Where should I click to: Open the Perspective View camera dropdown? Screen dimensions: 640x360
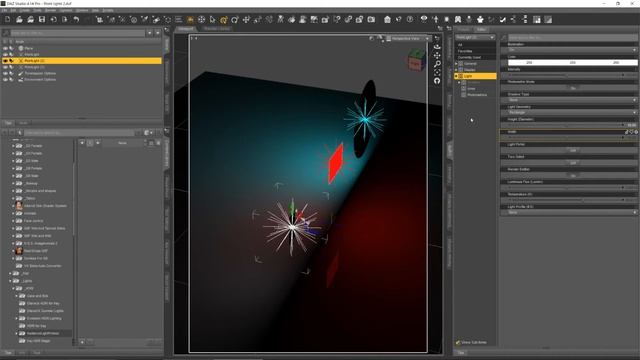coord(408,38)
